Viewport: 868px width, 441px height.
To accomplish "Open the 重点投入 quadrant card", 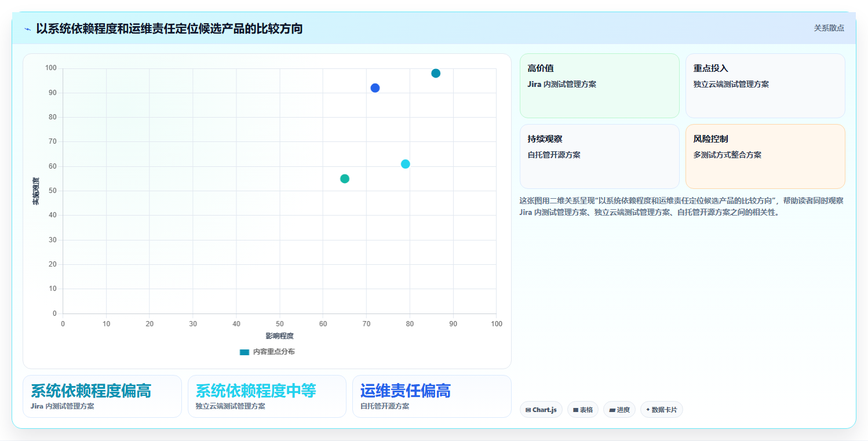I will coord(765,86).
